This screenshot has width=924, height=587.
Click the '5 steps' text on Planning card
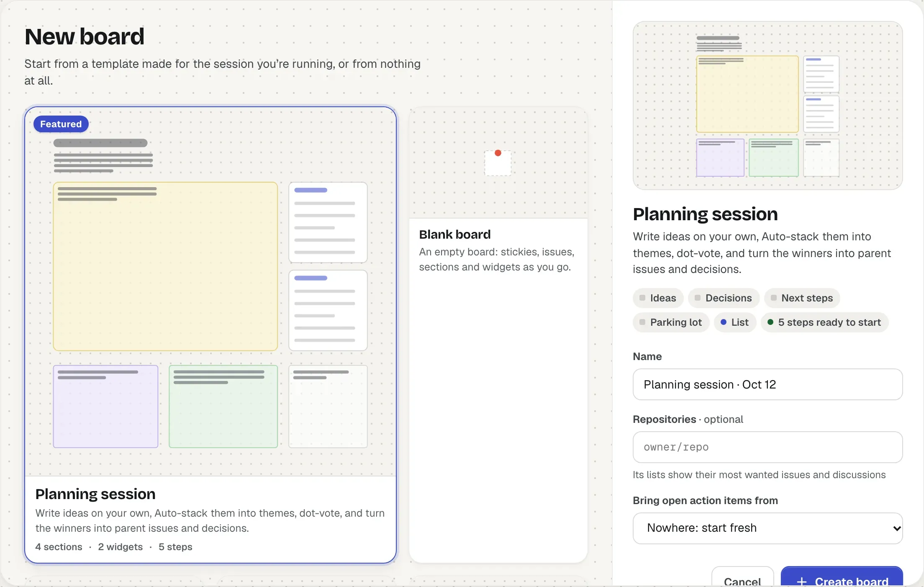click(175, 547)
